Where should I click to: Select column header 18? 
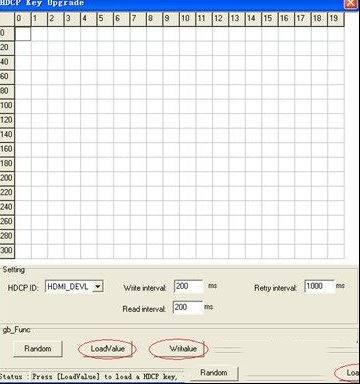coord(319,19)
